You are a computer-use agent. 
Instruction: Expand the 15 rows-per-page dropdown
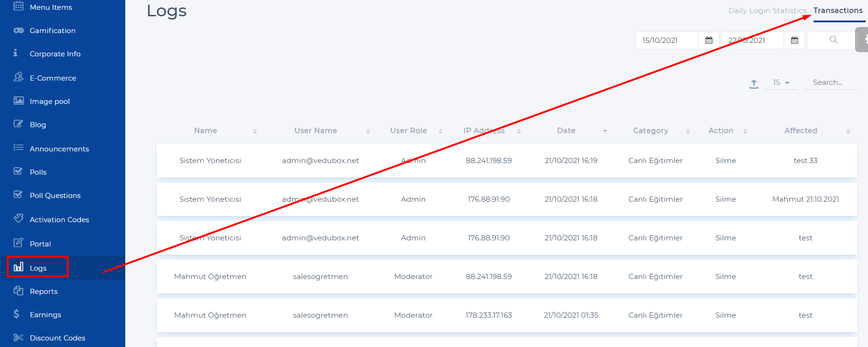pyautogui.click(x=781, y=82)
